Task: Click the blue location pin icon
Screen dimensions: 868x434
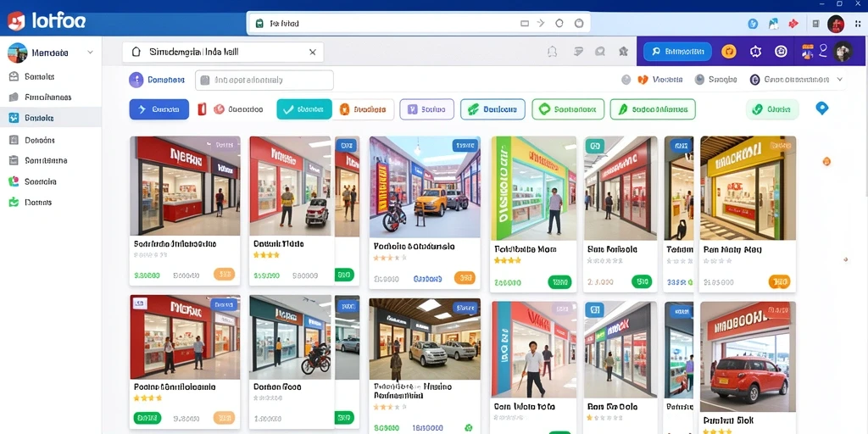Action: point(822,108)
